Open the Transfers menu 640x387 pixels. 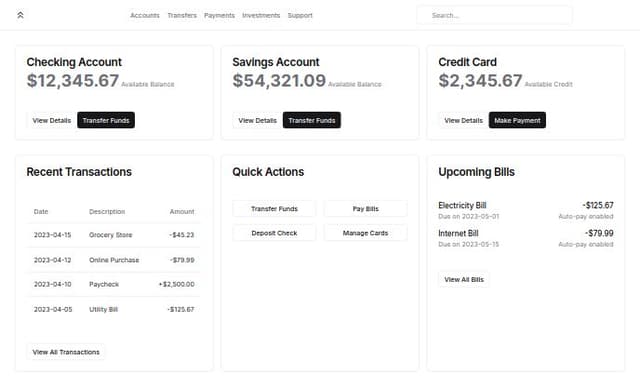(x=182, y=16)
